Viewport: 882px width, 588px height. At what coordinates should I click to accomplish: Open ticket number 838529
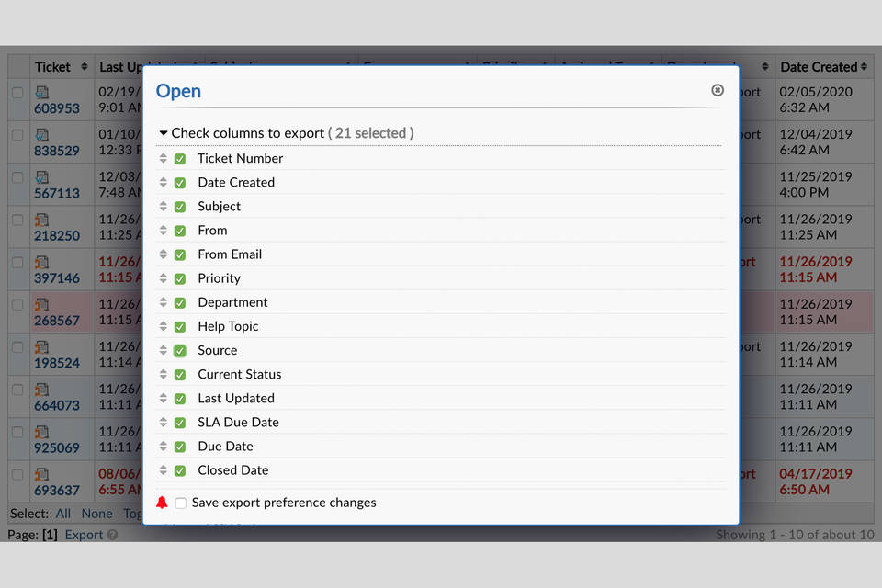[57, 151]
